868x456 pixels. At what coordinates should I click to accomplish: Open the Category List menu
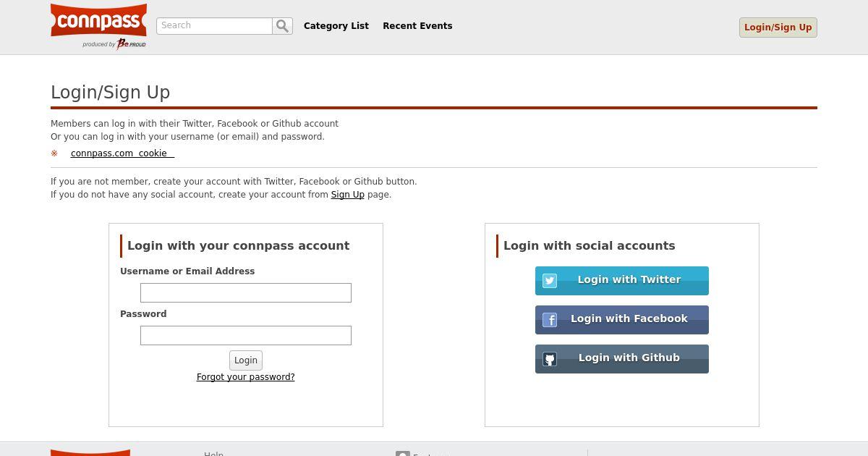click(x=336, y=26)
